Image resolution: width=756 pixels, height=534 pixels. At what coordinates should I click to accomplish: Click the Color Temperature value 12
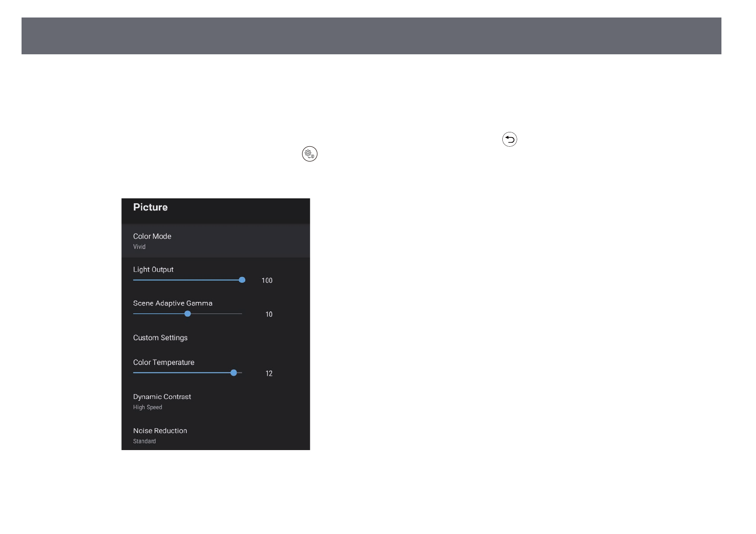[x=268, y=374]
